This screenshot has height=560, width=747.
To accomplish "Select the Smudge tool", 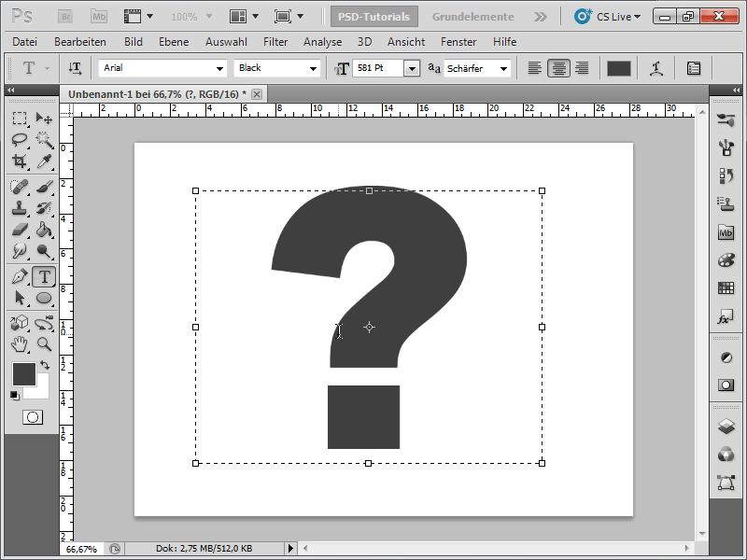I will click(20, 251).
